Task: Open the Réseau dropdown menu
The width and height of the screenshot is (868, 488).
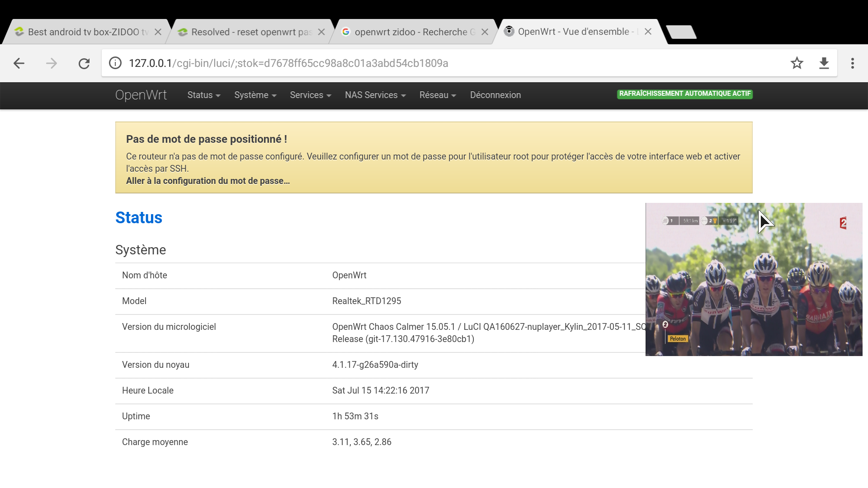Action: [x=437, y=95]
